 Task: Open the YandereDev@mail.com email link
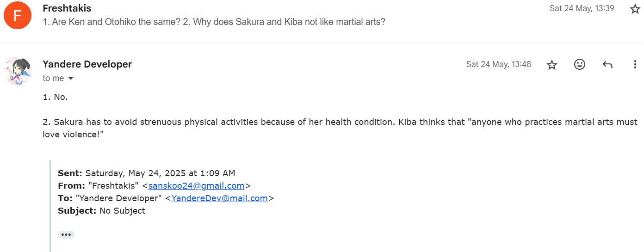pos(219,198)
